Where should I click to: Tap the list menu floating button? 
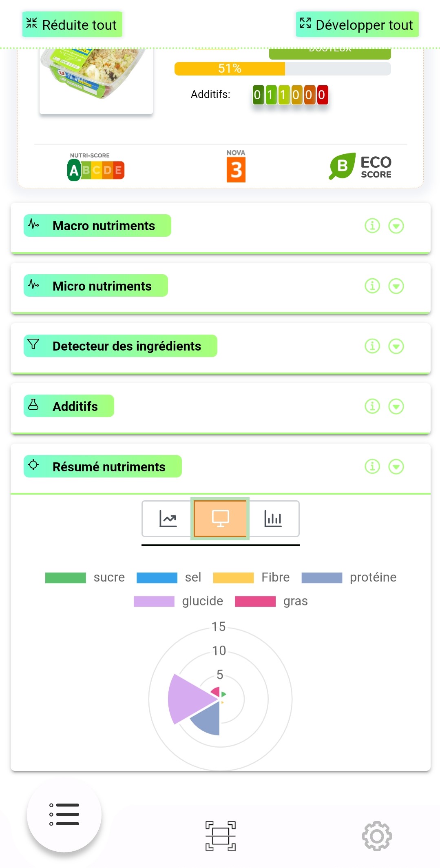point(64,815)
